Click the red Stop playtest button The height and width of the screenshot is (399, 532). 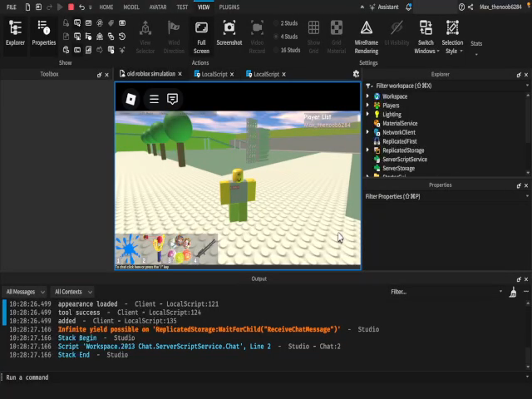[x=71, y=7]
